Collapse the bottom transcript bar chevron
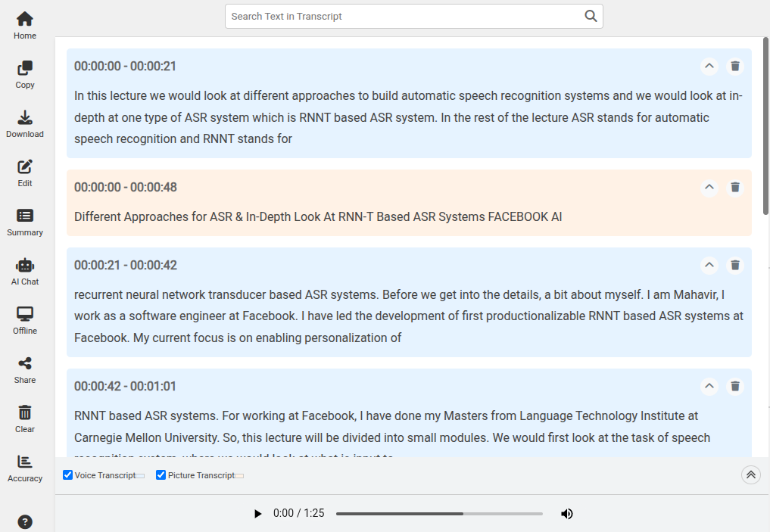The height and width of the screenshot is (532, 770). coord(750,474)
